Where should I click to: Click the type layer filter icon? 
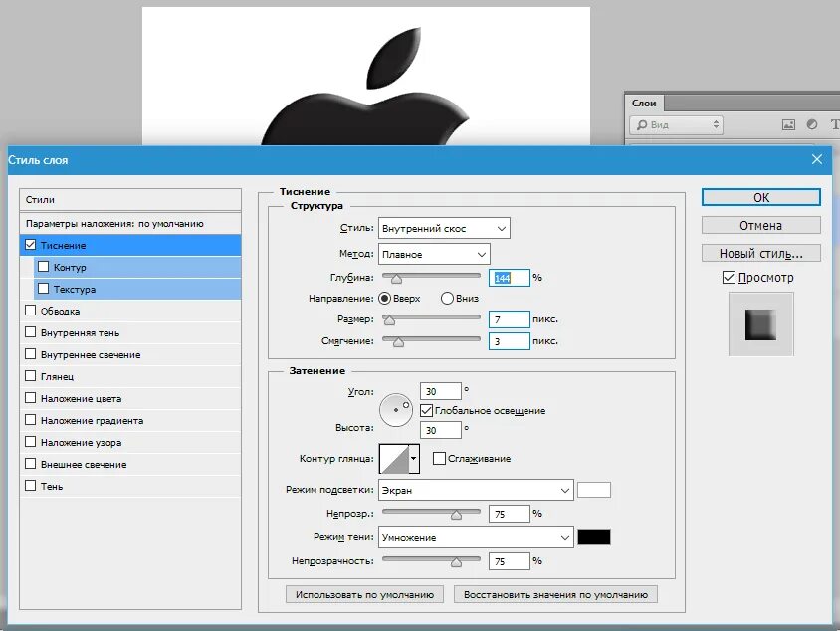(835, 124)
